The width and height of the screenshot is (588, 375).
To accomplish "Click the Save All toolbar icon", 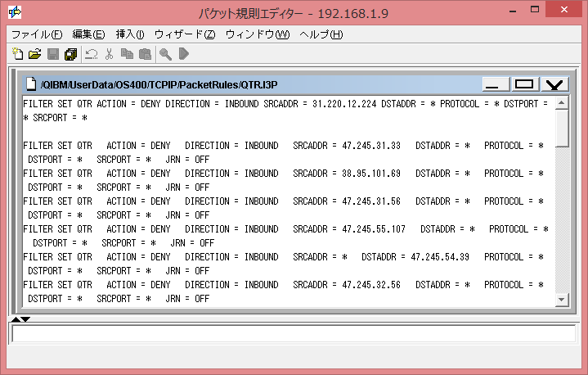I will [x=70, y=55].
